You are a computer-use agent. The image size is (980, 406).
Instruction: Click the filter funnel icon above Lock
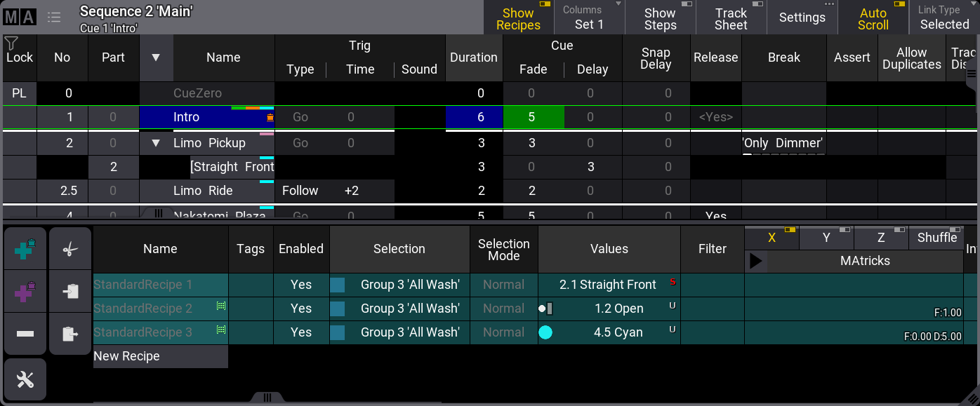tap(11, 44)
